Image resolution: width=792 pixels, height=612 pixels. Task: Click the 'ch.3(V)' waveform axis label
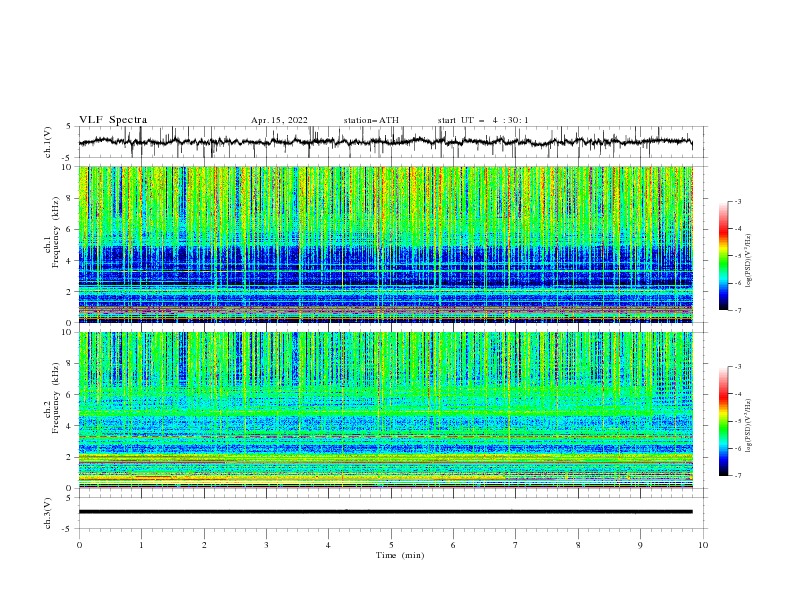click(48, 513)
